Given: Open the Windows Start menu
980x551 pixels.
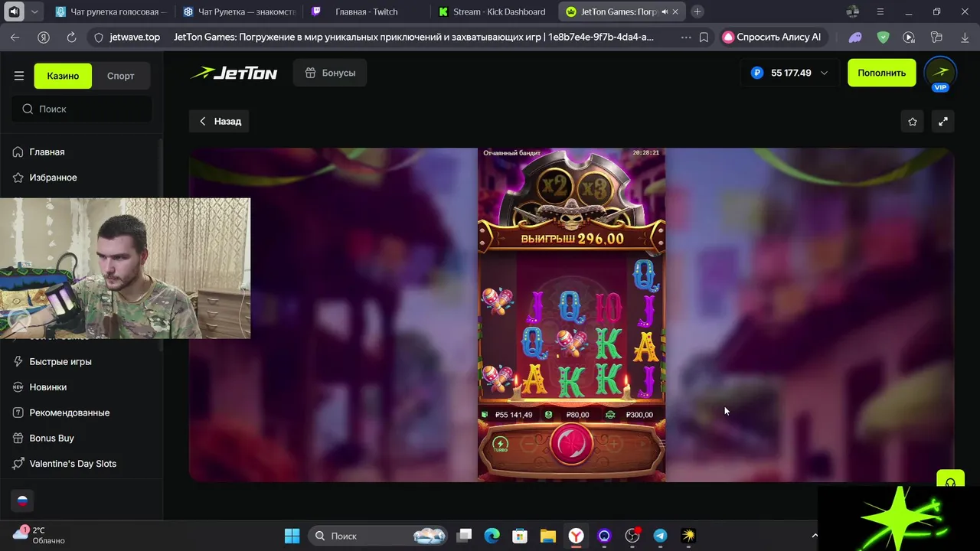Looking at the screenshot, I should [x=292, y=536].
